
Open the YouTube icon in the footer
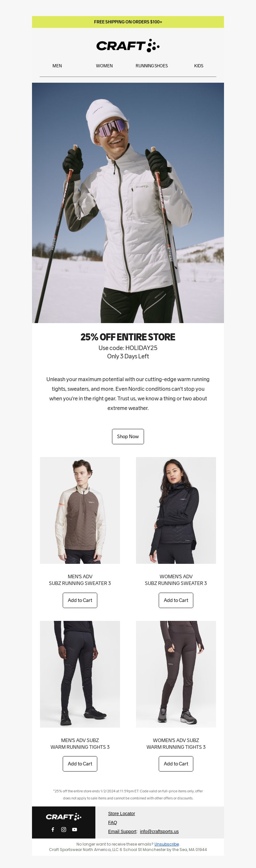[74, 829]
